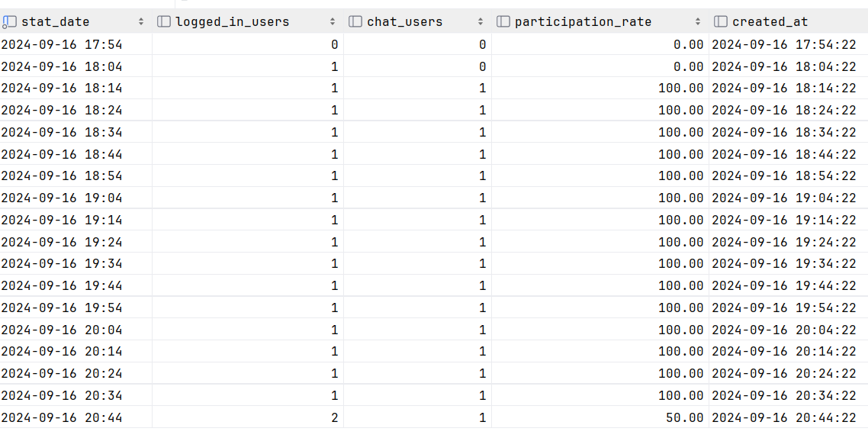Click the chat_users column icon
This screenshot has width=868, height=438.
[355, 22]
